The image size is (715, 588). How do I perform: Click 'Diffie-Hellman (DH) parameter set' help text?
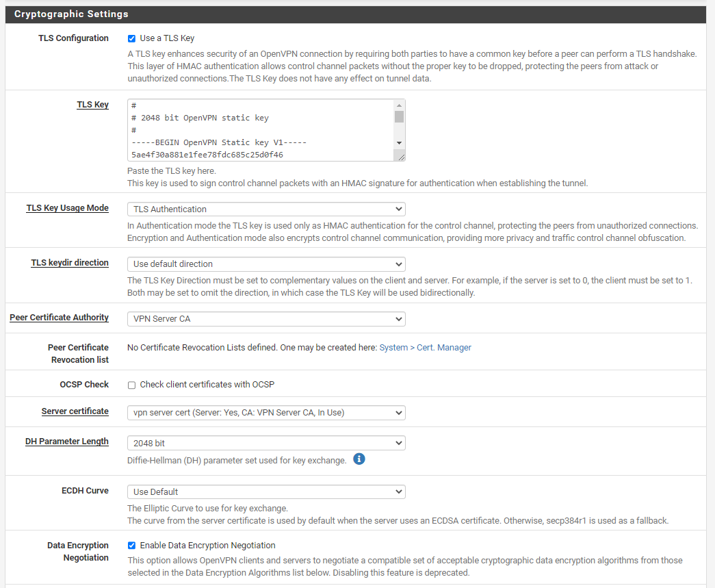point(237,461)
